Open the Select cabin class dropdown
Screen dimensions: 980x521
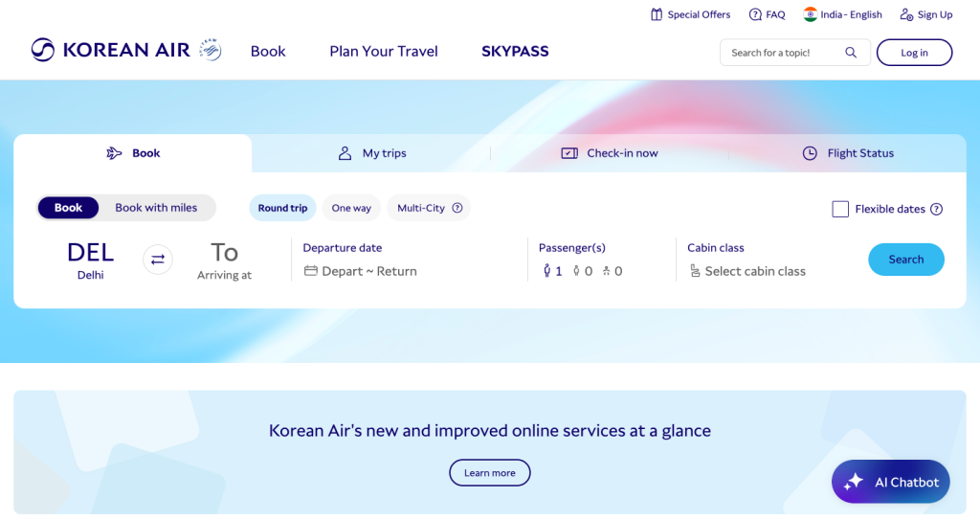point(746,271)
